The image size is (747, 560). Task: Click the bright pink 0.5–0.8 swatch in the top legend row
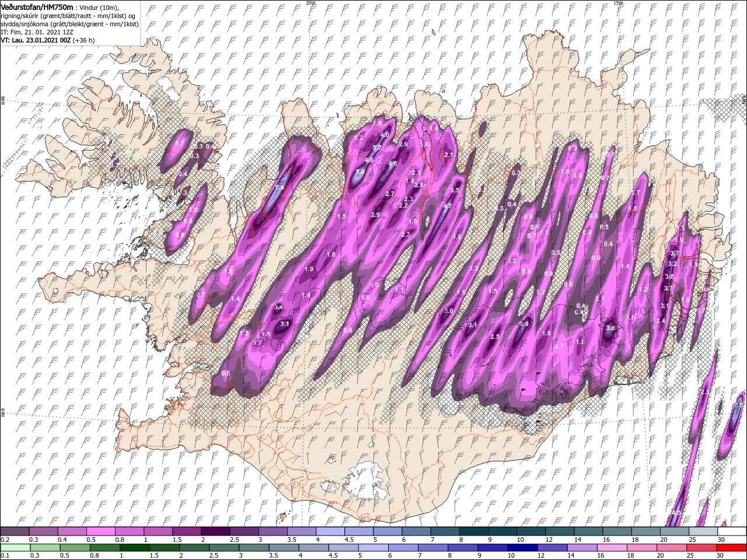[x=100, y=531]
